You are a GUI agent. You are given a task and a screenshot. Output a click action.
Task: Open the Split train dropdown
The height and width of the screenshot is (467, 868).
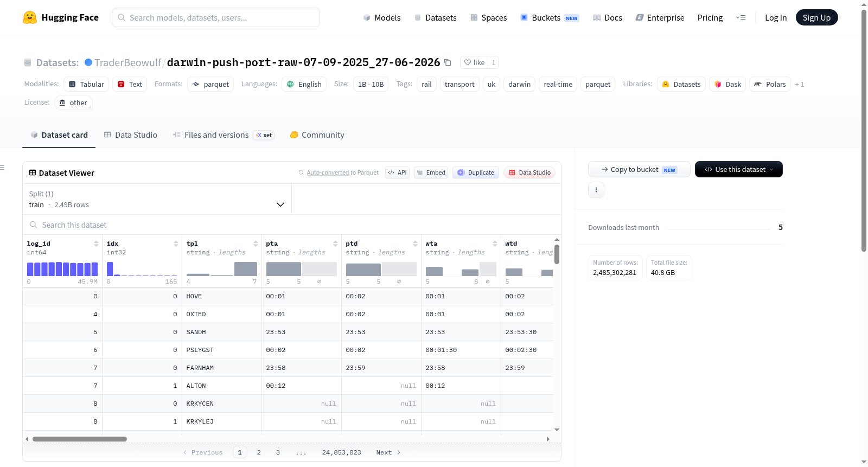(x=157, y=199)
